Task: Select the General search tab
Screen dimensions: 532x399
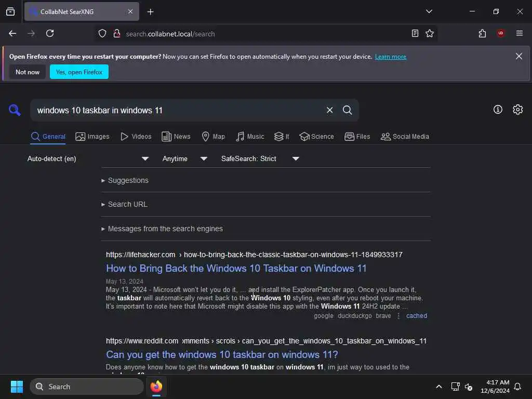Action: pos(48,137)
